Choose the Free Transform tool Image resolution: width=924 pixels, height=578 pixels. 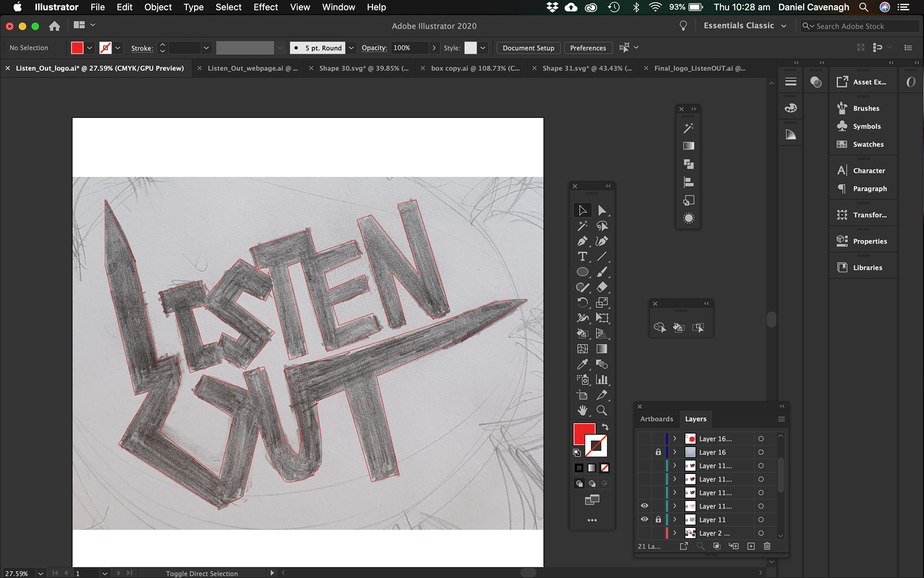602,318
